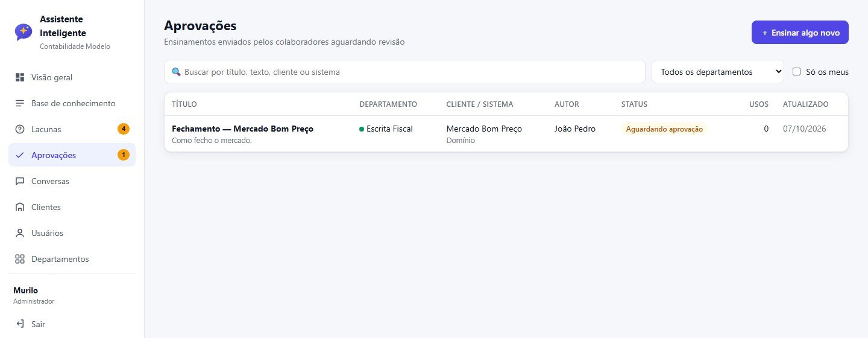Click the Aguardando aprovação status badge
Viewport: 868px width, 338px height.
tap(664, 129)
